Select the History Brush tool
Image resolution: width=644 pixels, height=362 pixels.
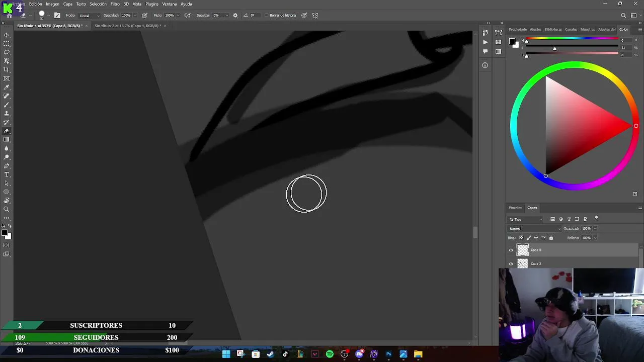(7, 122)
